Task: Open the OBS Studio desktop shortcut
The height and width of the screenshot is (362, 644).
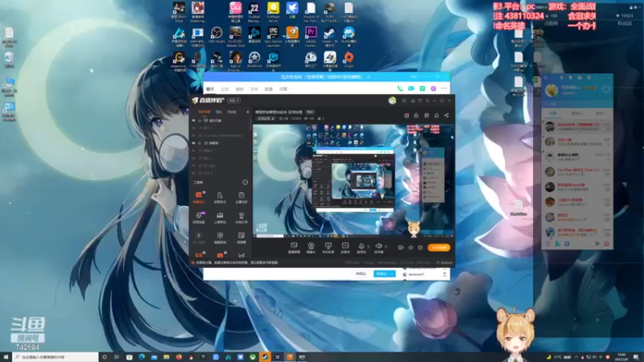Action: coord(217,35)
